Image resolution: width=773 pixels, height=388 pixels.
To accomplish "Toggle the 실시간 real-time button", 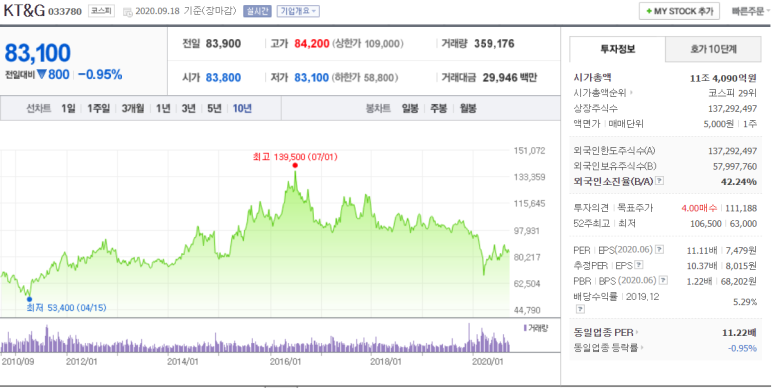I will [257, 11].
